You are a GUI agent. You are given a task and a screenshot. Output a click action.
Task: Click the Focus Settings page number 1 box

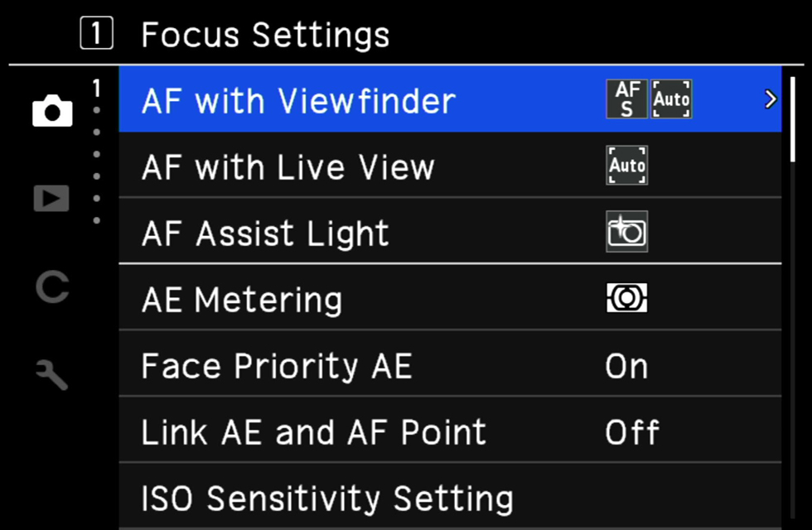(97, 34)
